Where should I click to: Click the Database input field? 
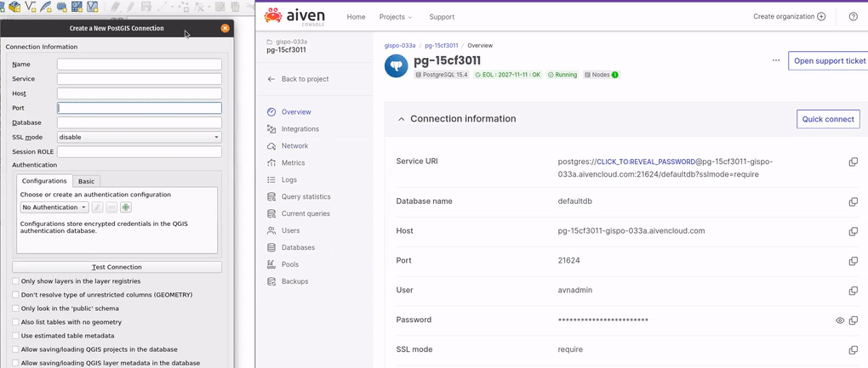(140, 122)
